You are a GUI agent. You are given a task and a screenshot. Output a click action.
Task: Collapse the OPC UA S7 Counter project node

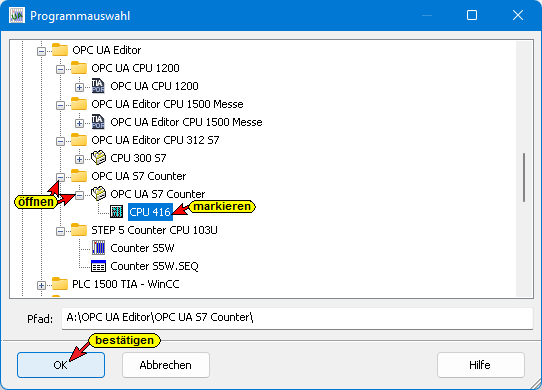tap(79, 195)
